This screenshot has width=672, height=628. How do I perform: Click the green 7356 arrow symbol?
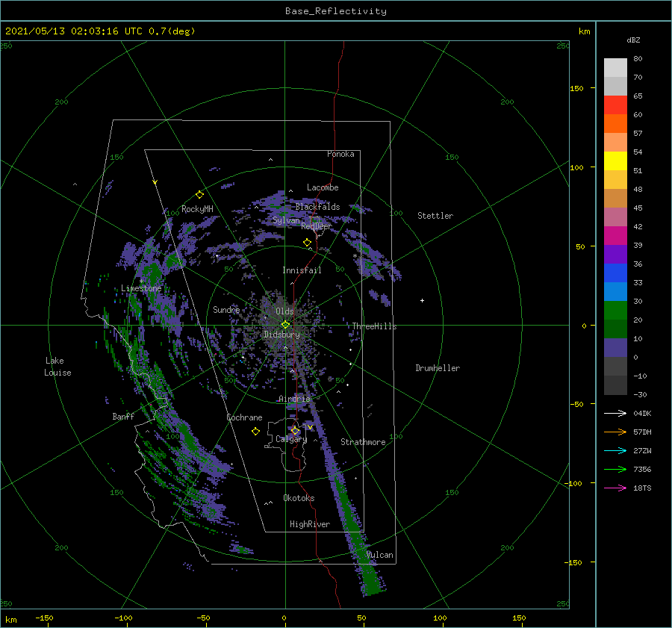(615, 470)
